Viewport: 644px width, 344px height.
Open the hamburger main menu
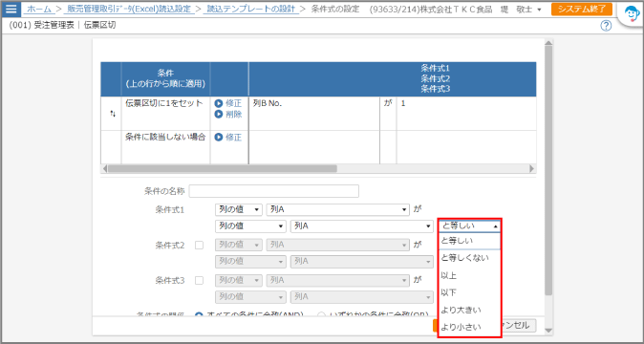tap(11, 9)
